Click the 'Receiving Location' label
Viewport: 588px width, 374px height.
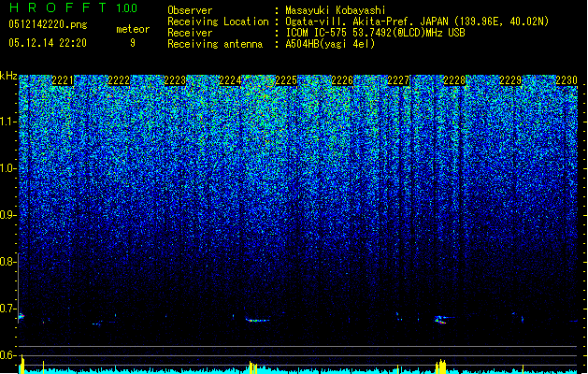pos(218,22)
